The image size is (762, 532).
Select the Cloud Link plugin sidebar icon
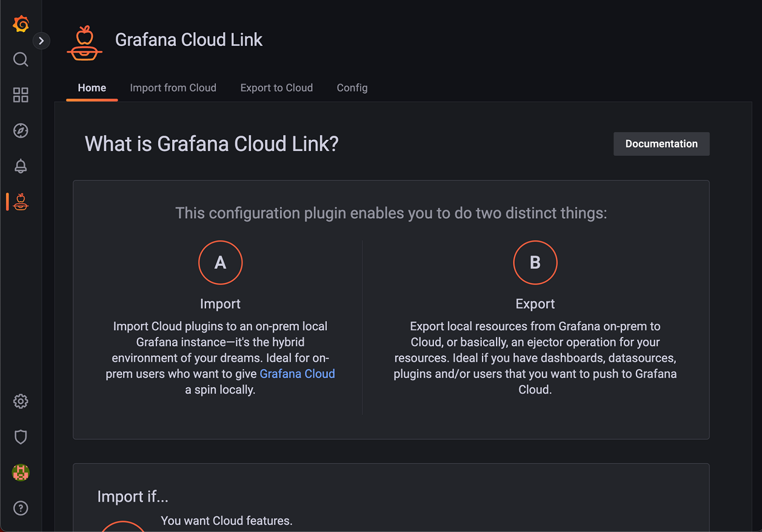20,201
